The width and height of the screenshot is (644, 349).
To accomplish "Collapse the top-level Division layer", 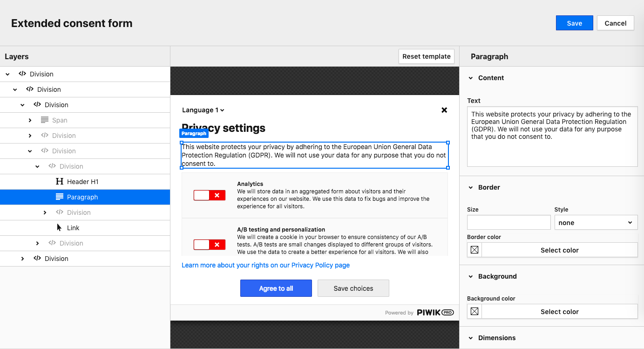I will tap(7, 74).
